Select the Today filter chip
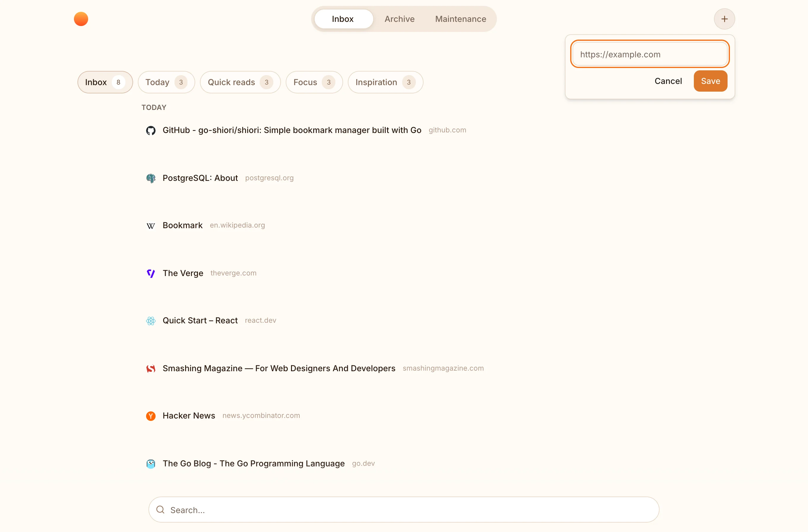This screenshot has width=808, height=532. [x=166, y=82]
